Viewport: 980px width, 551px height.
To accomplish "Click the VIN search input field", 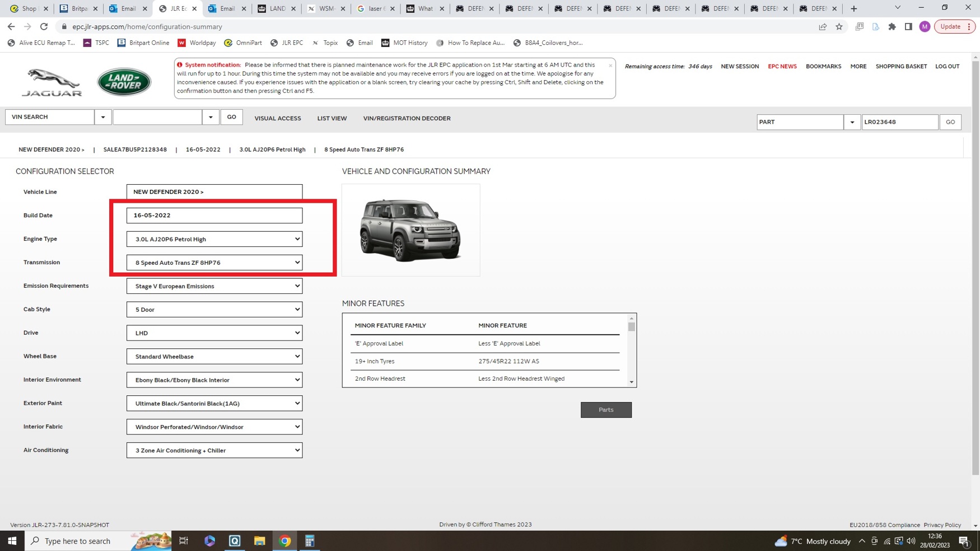I will coord(157,117).
